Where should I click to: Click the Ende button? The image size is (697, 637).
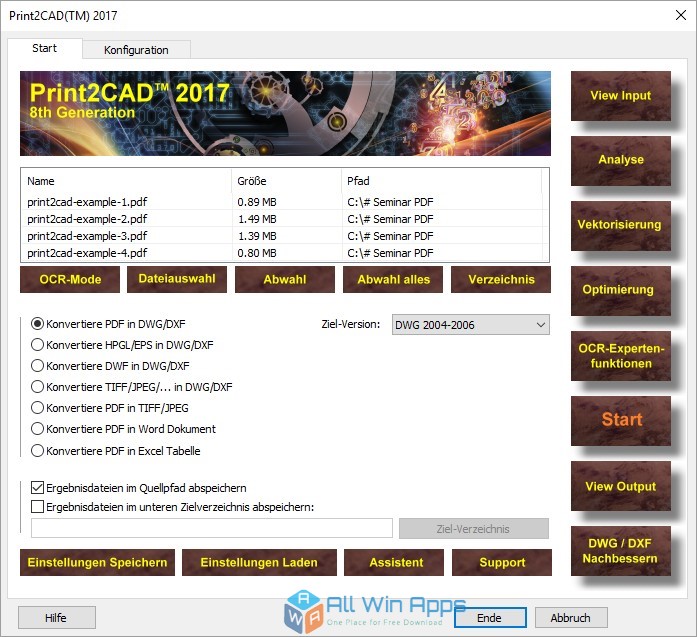pos(489,618)
